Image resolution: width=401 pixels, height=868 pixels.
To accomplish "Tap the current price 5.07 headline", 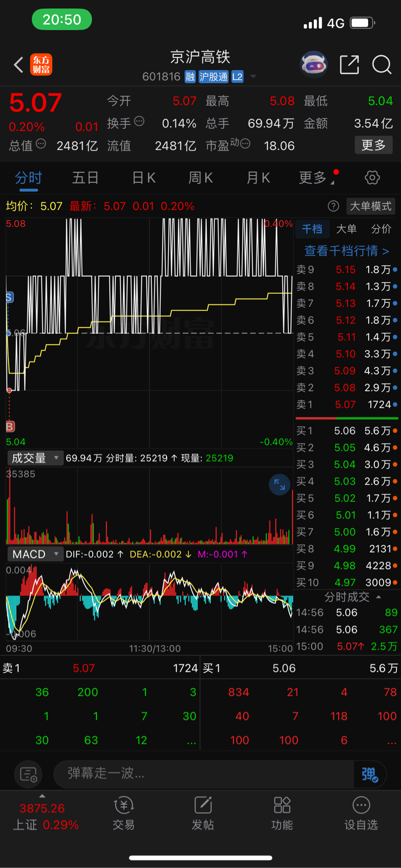I will 36,102.
